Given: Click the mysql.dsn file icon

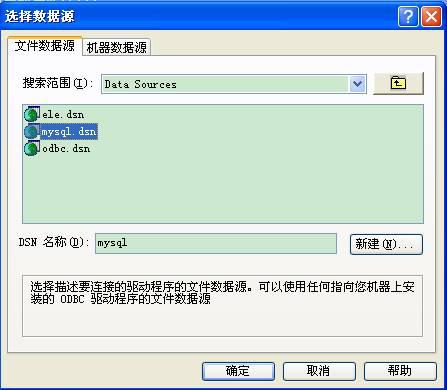Looking at the screenshot, I should pos(32,131).
